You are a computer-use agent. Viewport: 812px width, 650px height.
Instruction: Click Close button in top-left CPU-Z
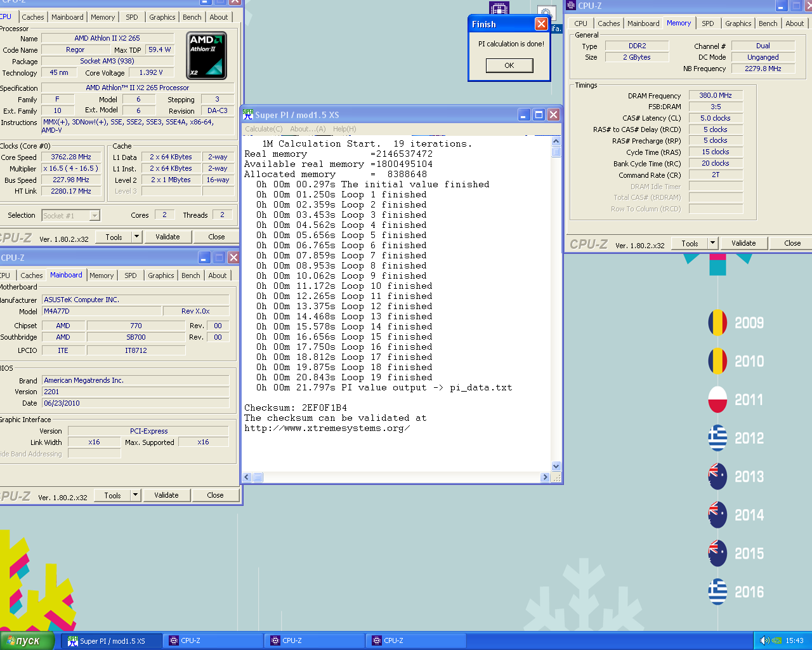pyautogui.click(x=216, y=237)
